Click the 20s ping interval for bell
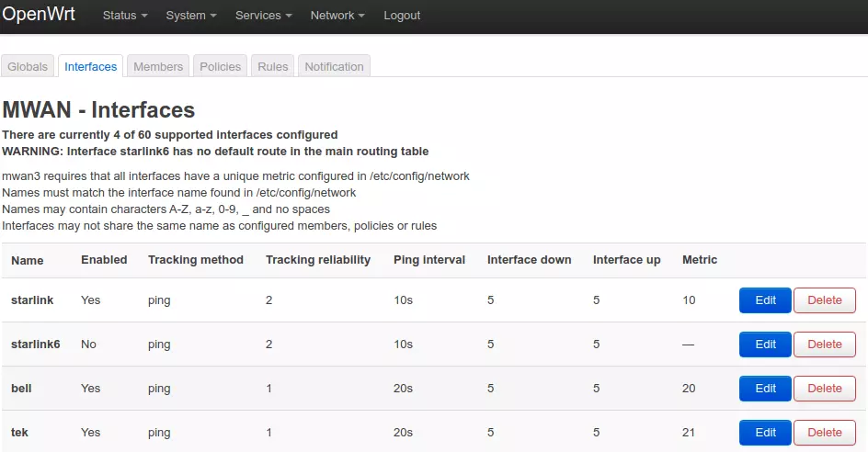The image size is (868, 452). [403, 389]
